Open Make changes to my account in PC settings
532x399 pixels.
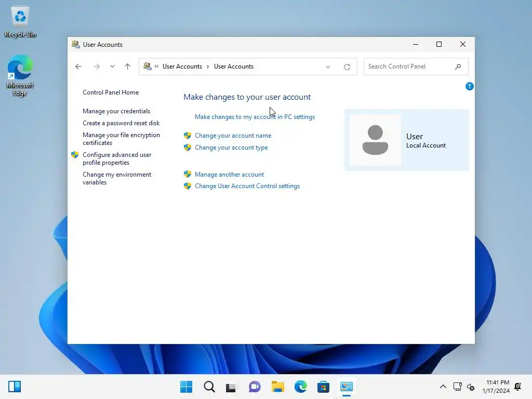pos(255,117)
